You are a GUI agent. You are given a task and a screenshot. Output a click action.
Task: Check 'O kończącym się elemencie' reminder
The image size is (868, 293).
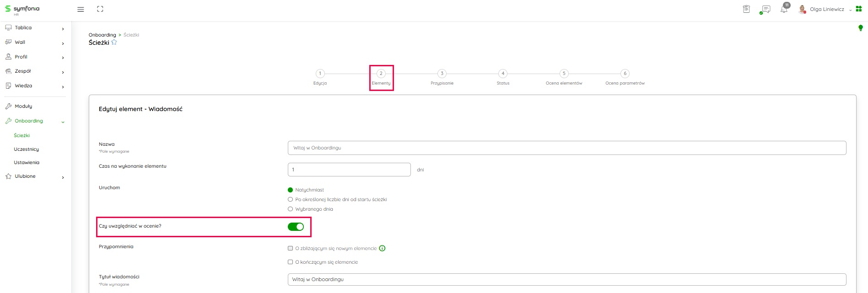(x=290, y=262)
